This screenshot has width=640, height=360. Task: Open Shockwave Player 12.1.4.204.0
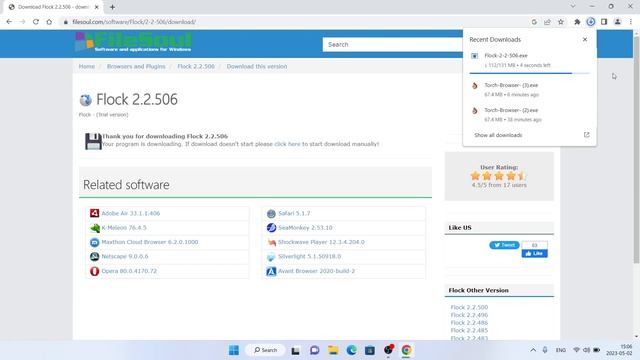tap(321, 242)
